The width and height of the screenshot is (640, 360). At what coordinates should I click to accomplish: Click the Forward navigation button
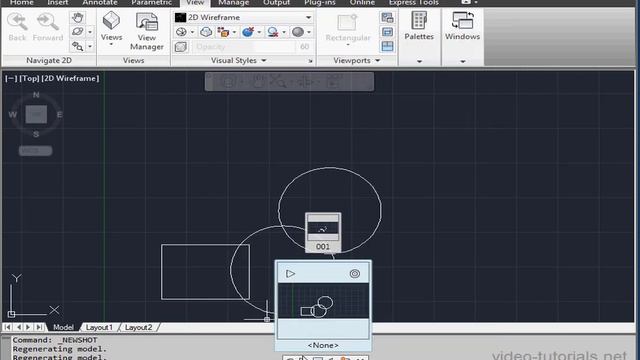(x=48, y=27)
